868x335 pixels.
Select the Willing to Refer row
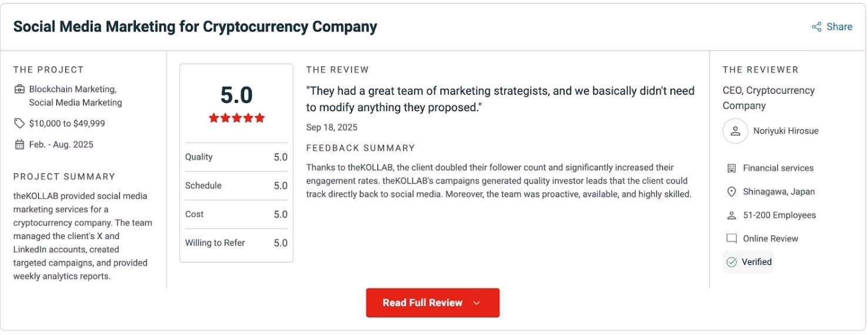[236, 243]
